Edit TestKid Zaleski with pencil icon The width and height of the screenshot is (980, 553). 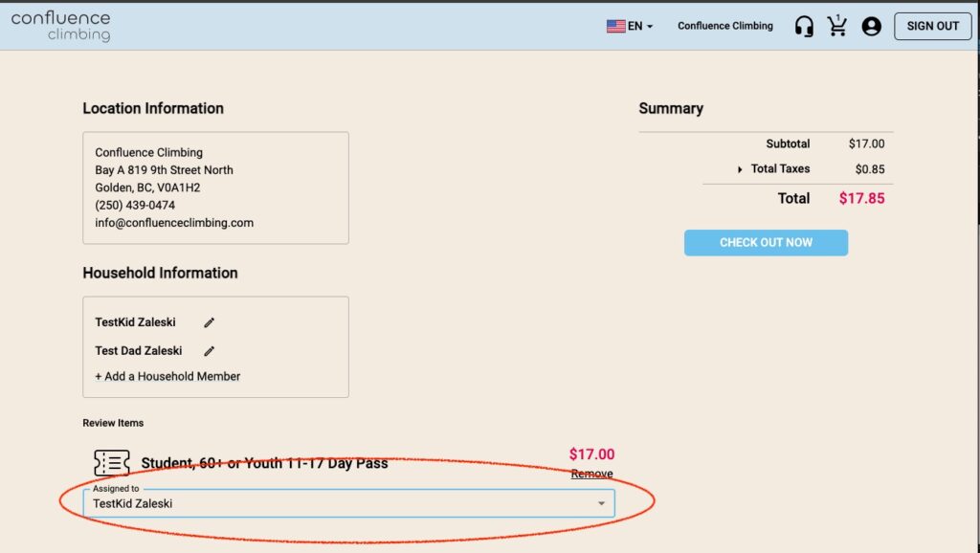click(x=209, y=322)
